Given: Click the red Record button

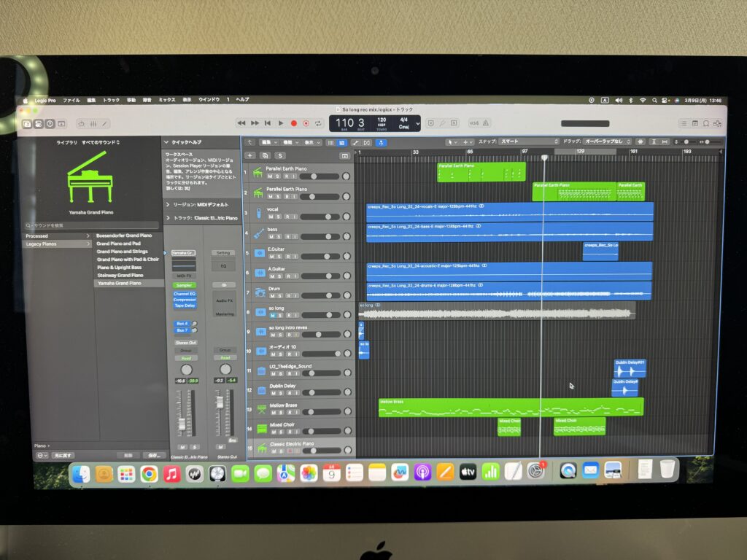Looking at the screenshot, I should pos(293,123).
